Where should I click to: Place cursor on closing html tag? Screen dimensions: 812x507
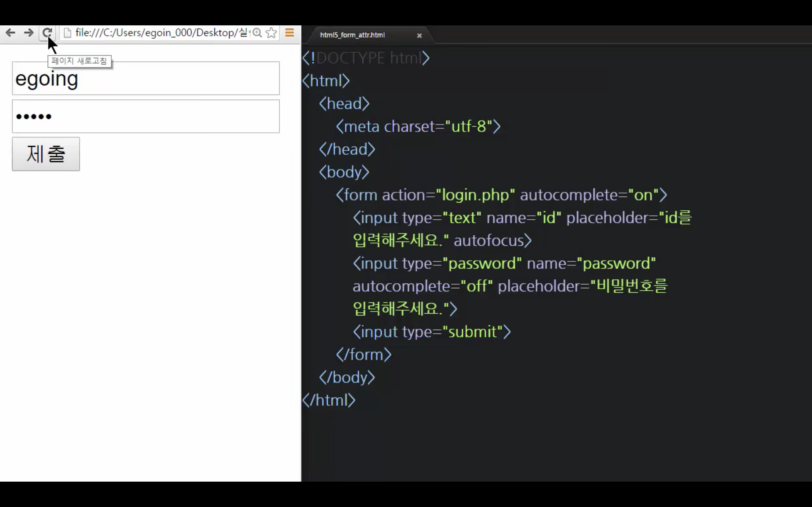tap(328, 400)
